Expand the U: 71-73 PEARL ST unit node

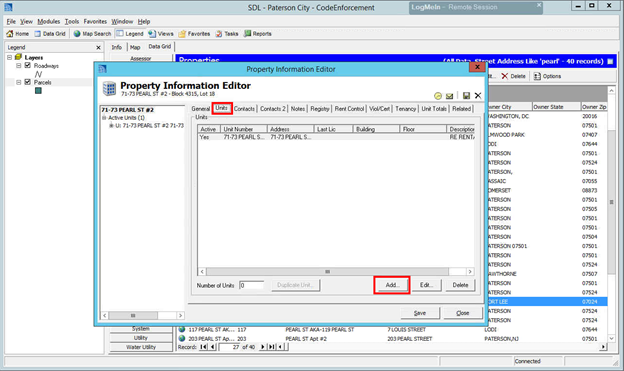point(111,125)
